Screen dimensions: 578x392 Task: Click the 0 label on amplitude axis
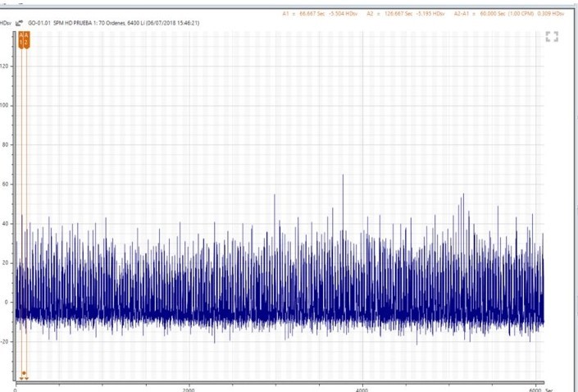6,302
